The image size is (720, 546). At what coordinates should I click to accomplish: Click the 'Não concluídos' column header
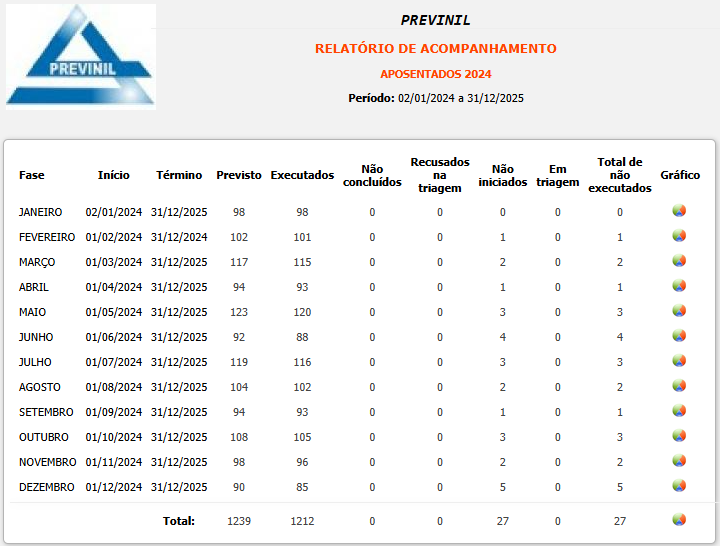click(372, 175)
